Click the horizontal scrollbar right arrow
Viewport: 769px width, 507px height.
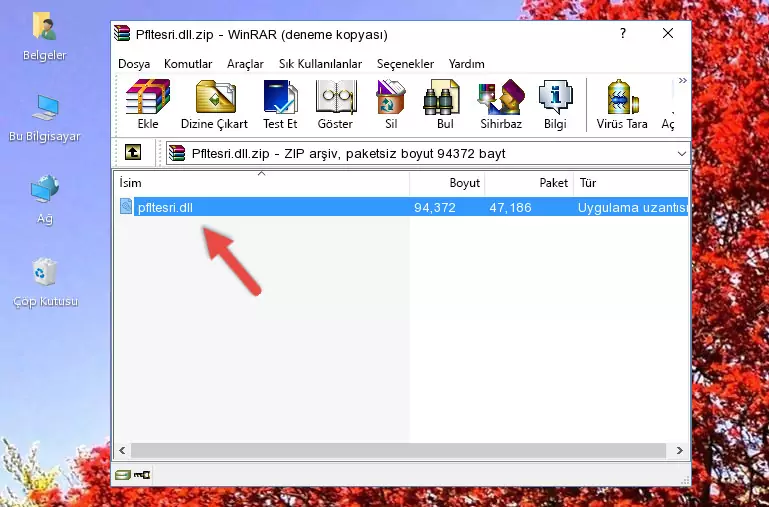[680, 450]
